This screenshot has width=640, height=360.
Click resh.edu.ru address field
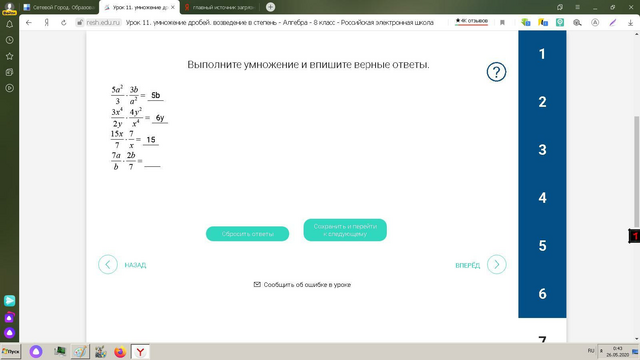click(104, 22)
